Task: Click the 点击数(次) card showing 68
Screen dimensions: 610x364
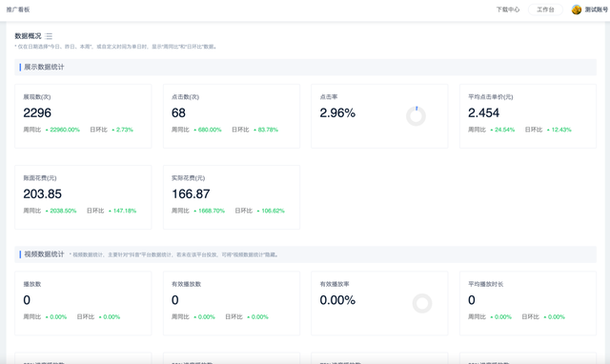Action: click(x=232, y=116)
